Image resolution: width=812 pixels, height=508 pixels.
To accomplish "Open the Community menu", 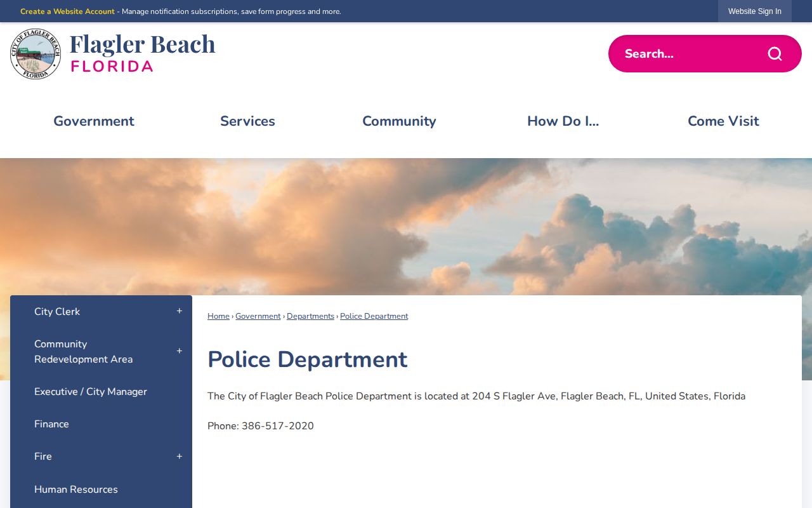I will tap(399, 121).
